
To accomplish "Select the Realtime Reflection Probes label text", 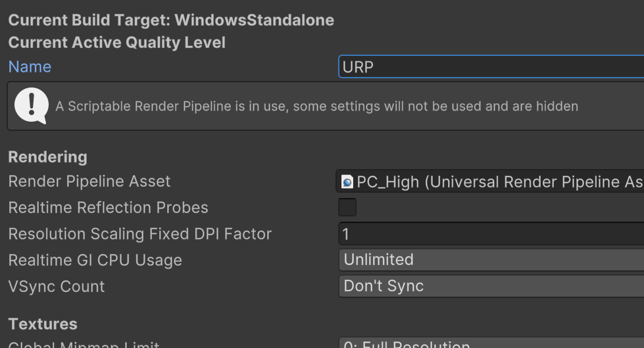I will (x=108, y=208).
